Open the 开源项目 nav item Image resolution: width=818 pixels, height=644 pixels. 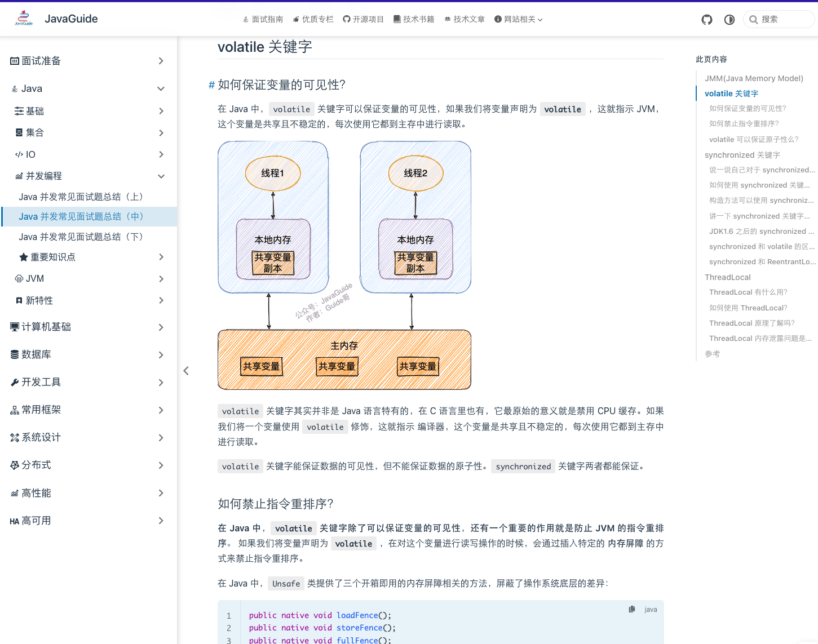(364, 19)
